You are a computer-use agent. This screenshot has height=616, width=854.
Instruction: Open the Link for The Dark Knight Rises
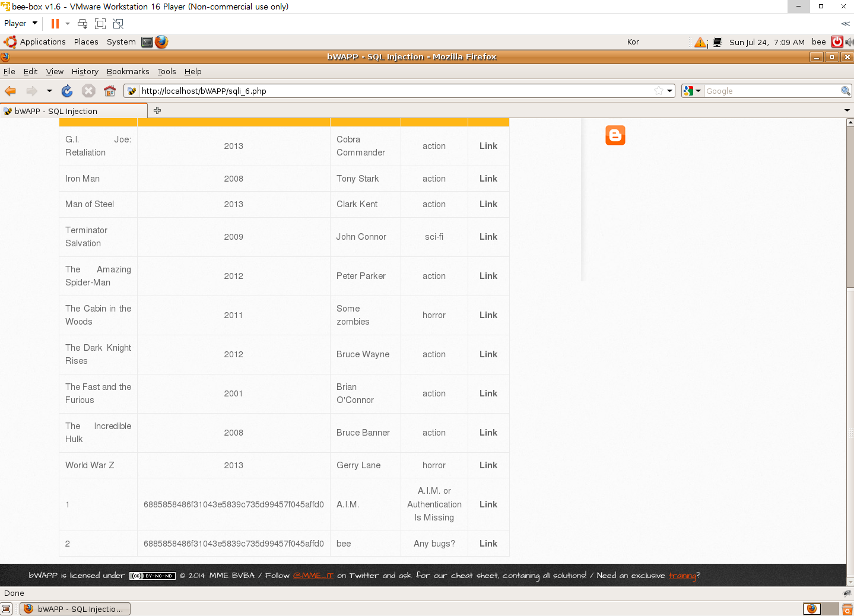click(488, 354)
